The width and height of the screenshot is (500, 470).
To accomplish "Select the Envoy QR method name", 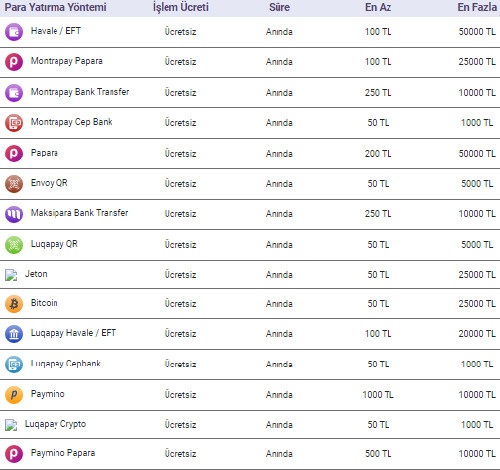I will click(x=49, y=183).
